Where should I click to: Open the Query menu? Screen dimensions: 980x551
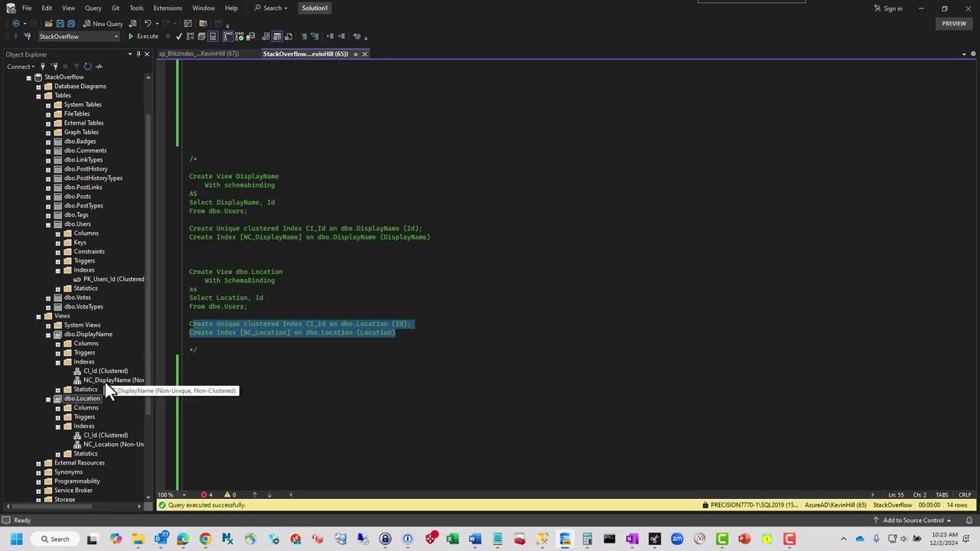[x=93, y=8]
